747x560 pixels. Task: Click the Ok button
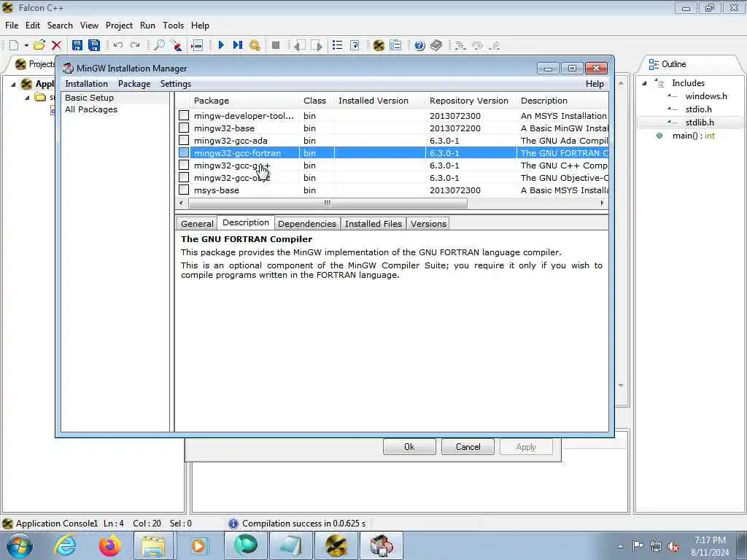[x=409, y=447]
